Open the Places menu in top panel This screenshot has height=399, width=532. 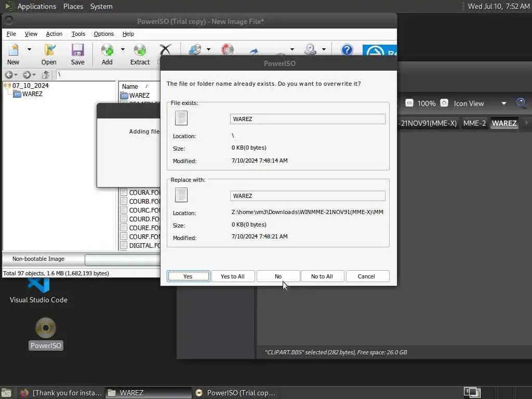click(73, 6)
